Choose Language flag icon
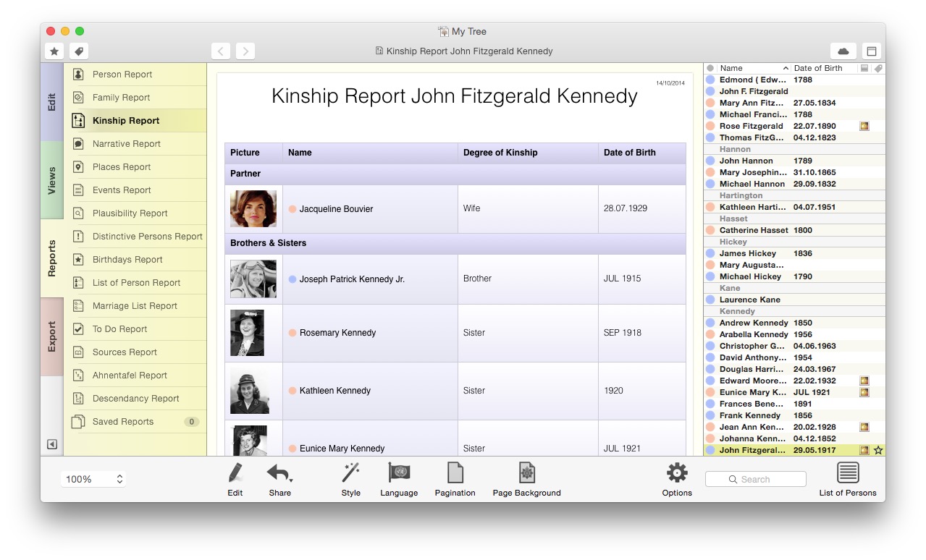Image resolution: width=926 pixels, height=560 pixels. [x=399, y=480]
